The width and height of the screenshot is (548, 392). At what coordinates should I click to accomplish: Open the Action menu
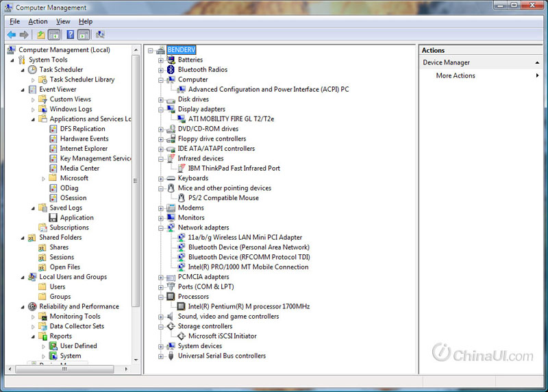38,21
